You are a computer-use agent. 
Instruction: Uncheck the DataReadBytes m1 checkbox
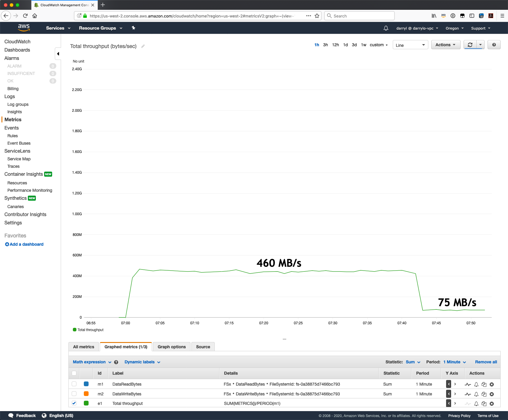(x=74, y=384)
